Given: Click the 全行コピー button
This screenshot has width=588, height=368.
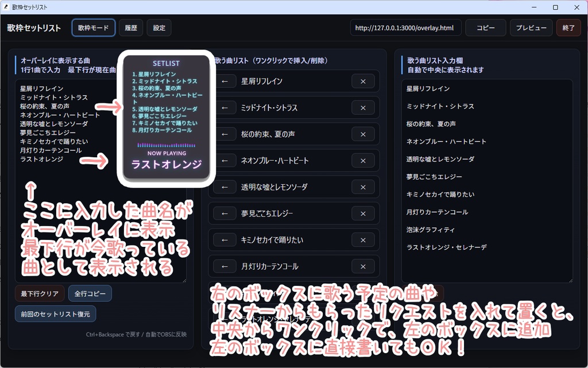Looking at the screenshot, I should (90, 293).
